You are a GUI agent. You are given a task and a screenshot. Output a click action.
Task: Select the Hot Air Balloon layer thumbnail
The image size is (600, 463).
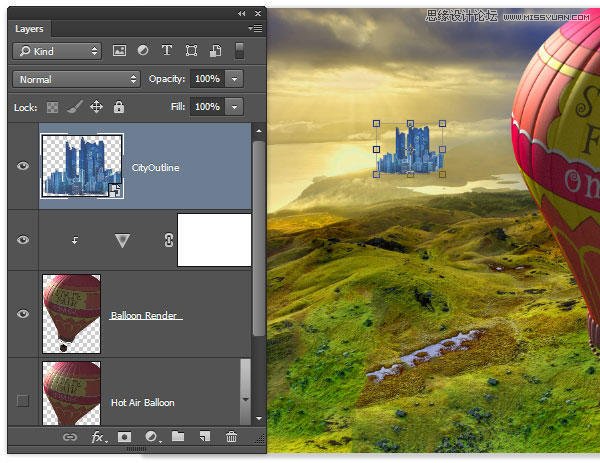point(72,393)
